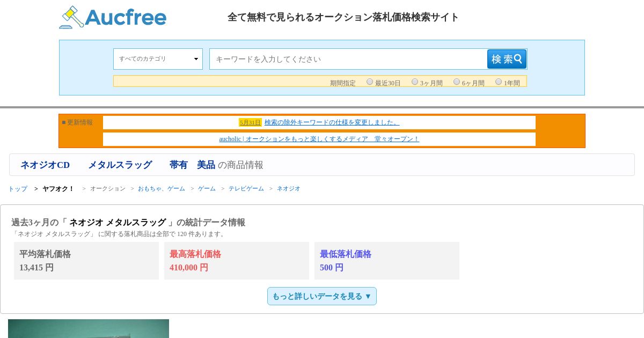
Task: Select the 最近30日 period radio button
Action: 370,82
